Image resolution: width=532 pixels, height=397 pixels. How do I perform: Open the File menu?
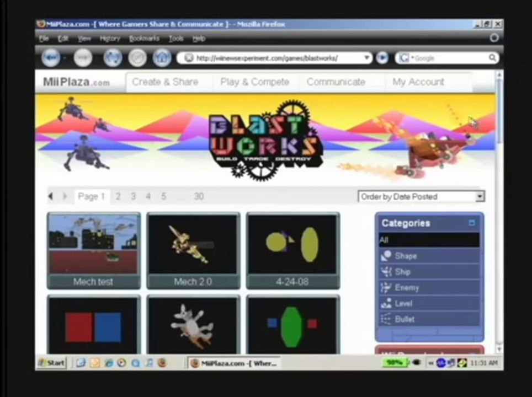[x=44, y=39]
